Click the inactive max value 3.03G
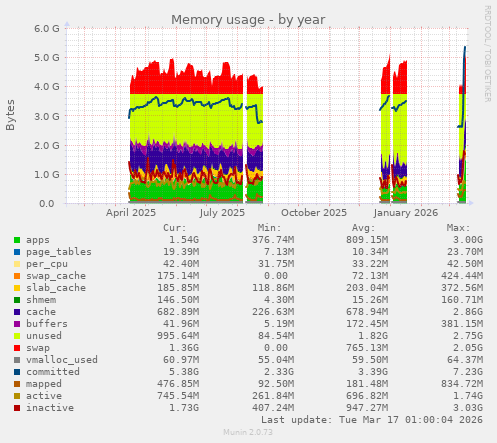Screen dimensions: 497x443 [468, 408]
